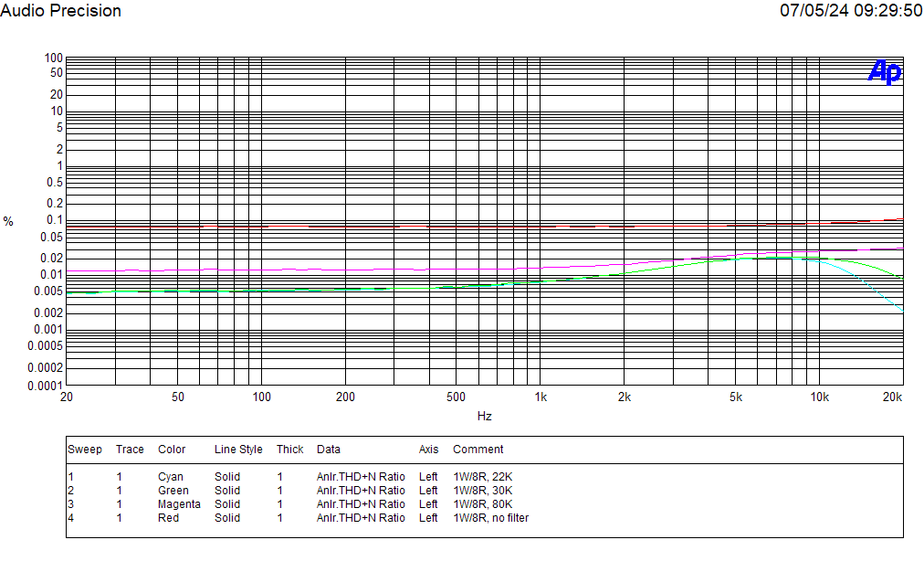Click the 'Green' color cell in legend
This screenshot has height=561, width=924.
pos(173,491)
